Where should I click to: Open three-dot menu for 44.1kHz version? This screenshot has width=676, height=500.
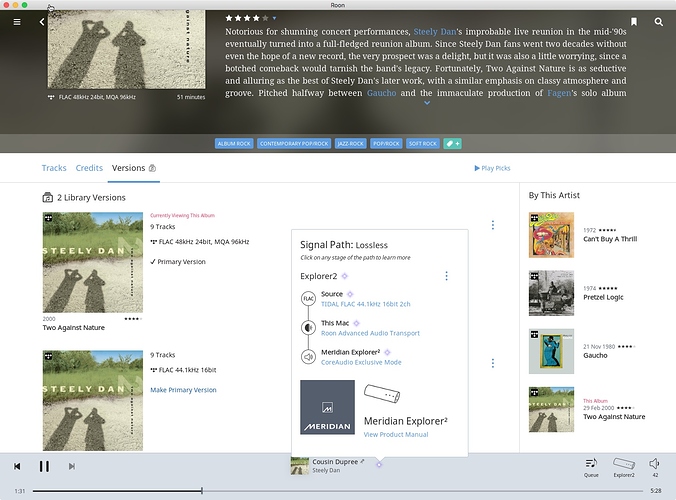pos(493,363)
